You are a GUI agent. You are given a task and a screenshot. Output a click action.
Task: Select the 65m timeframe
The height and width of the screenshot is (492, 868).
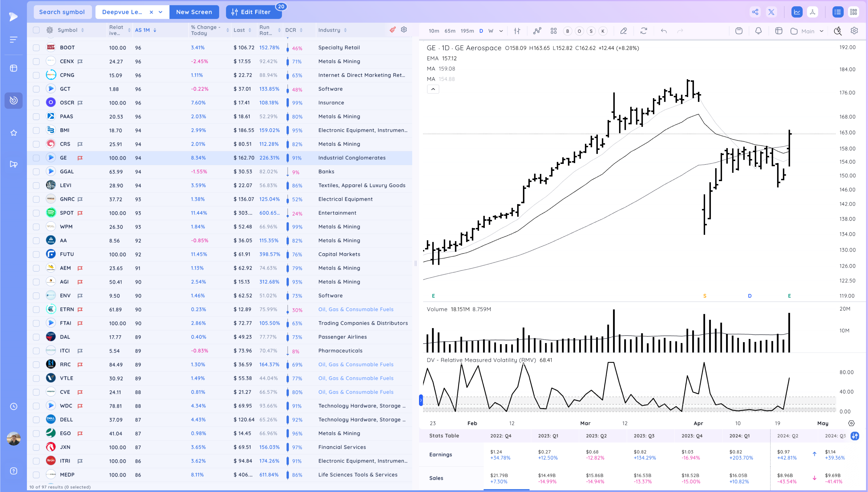pyautogui.click(x=450, y=31)
